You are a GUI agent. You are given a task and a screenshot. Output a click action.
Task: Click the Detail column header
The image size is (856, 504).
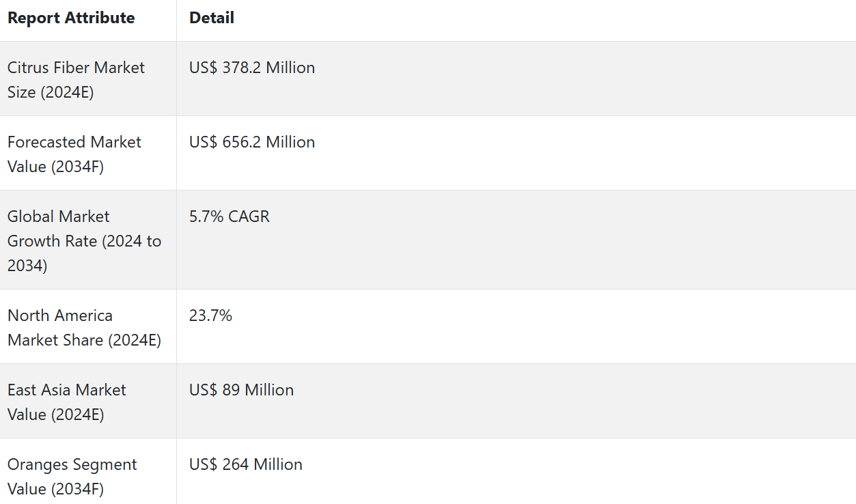pyautogui.click(x=212, y=18)
